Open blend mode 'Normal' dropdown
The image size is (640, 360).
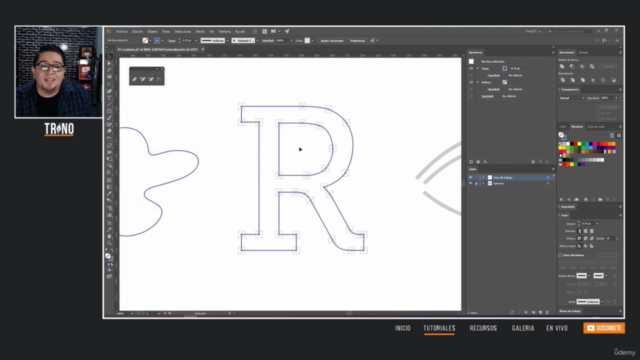tap(572, 98)
